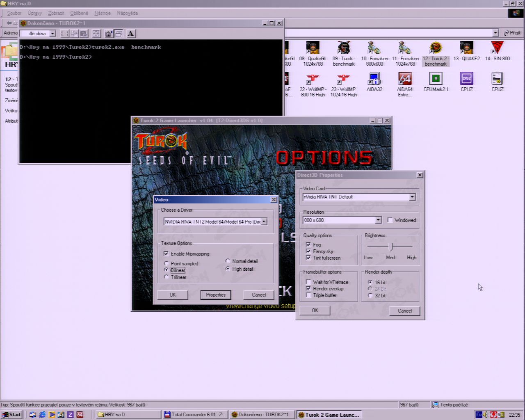Screen dimensions: 525x420
Task: Open the Oblíbené menu
Action: (79, 13)
